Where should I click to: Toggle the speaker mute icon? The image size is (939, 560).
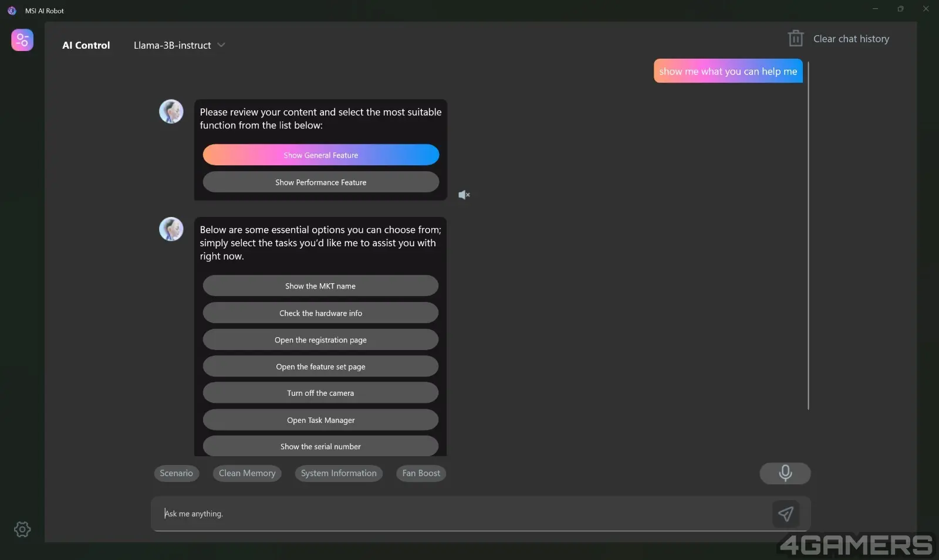point(464,195)
